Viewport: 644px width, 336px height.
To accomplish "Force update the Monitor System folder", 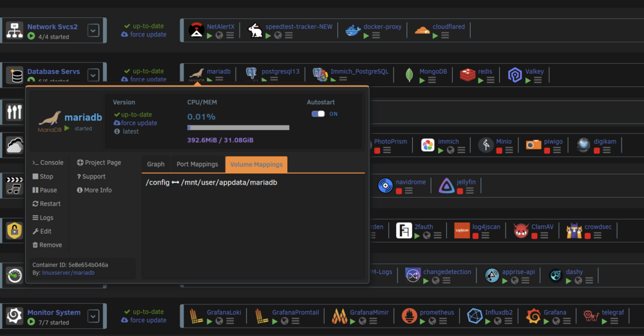I will [x=144, y=320].
